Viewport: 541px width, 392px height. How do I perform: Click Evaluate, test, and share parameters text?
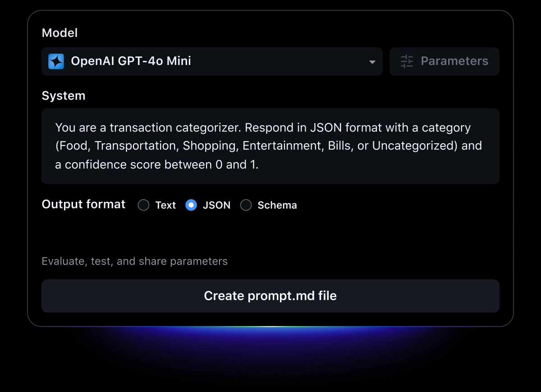pos(134,261)
